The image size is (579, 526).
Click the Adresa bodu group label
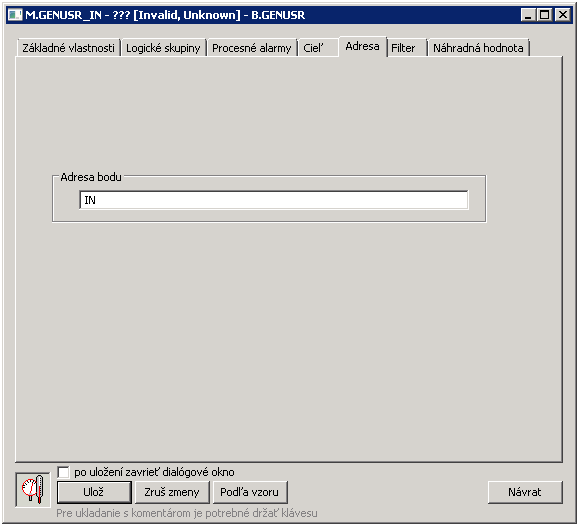[91, 177]
